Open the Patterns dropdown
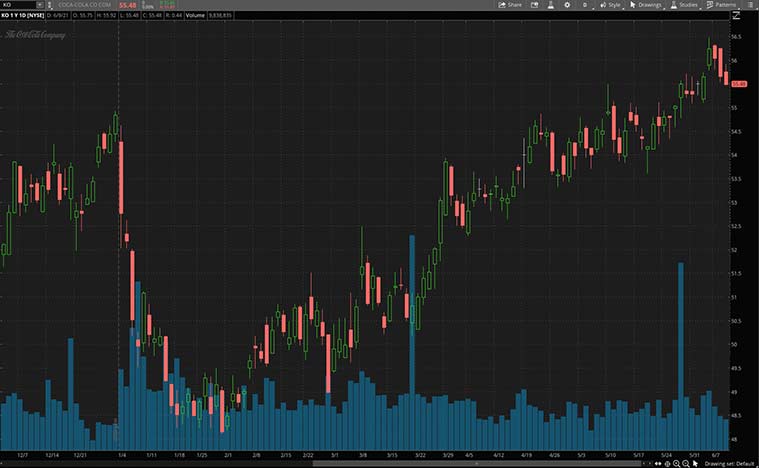The width and height of the screenshot is (759, 468). (723, 5)
